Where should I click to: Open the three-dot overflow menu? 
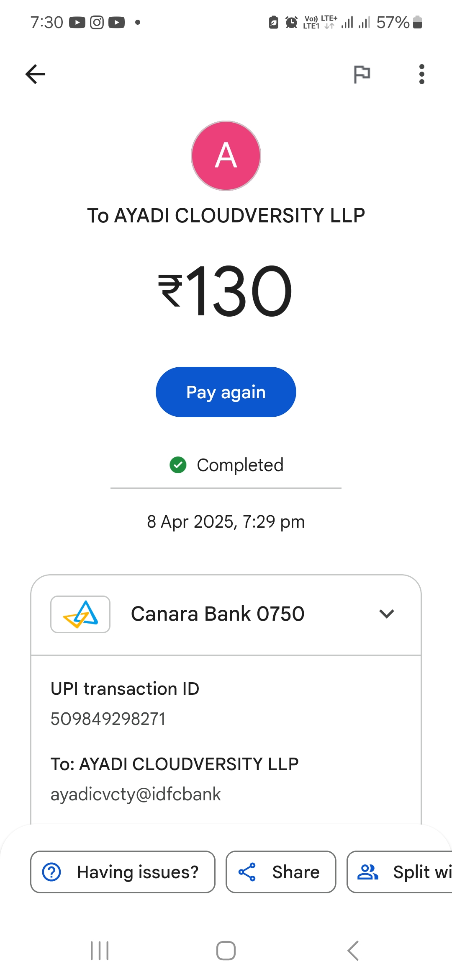(421, 75)
